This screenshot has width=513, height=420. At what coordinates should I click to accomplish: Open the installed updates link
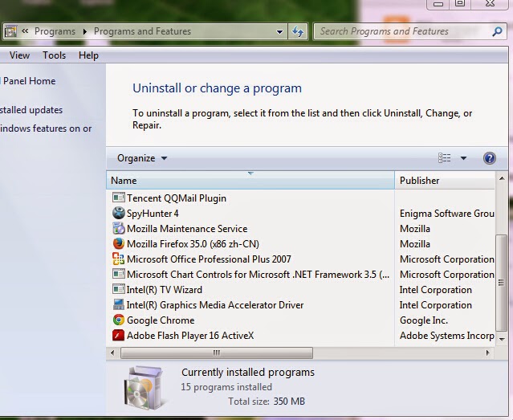pyautogui.click(x=31, y=110)
